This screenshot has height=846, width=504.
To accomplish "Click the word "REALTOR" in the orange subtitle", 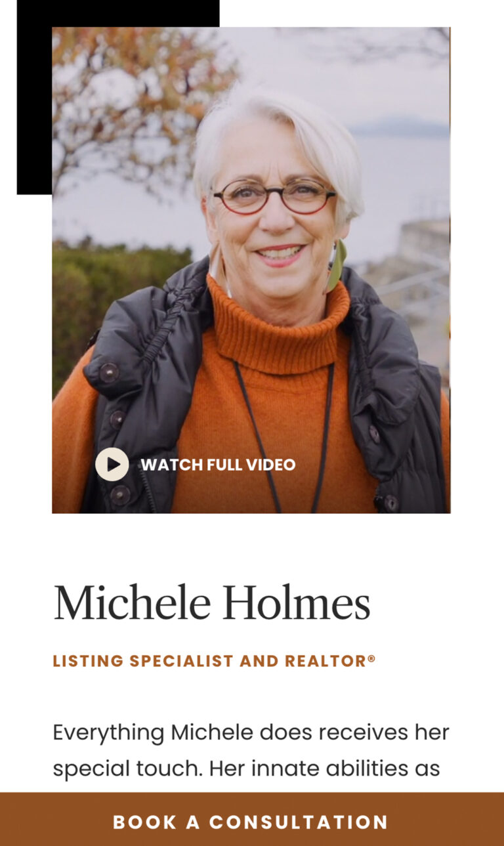I will click(325, 661).
